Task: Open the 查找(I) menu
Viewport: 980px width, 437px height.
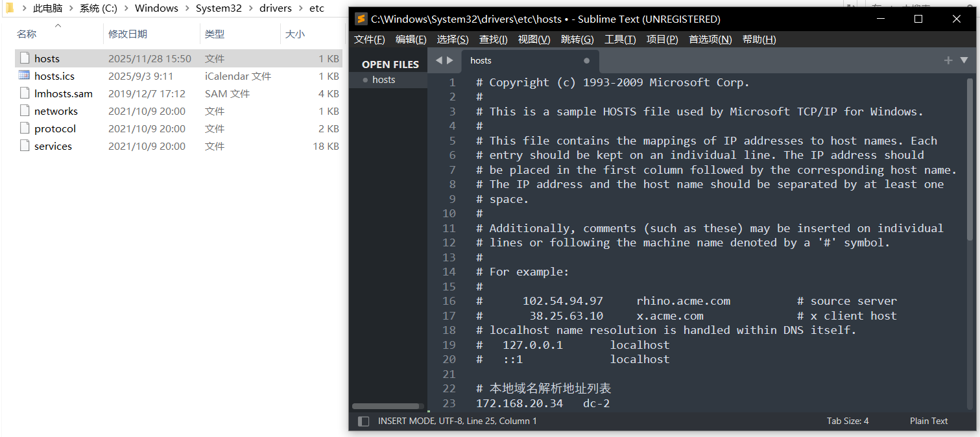Action: pyautogui.click(x=494, y=40)
